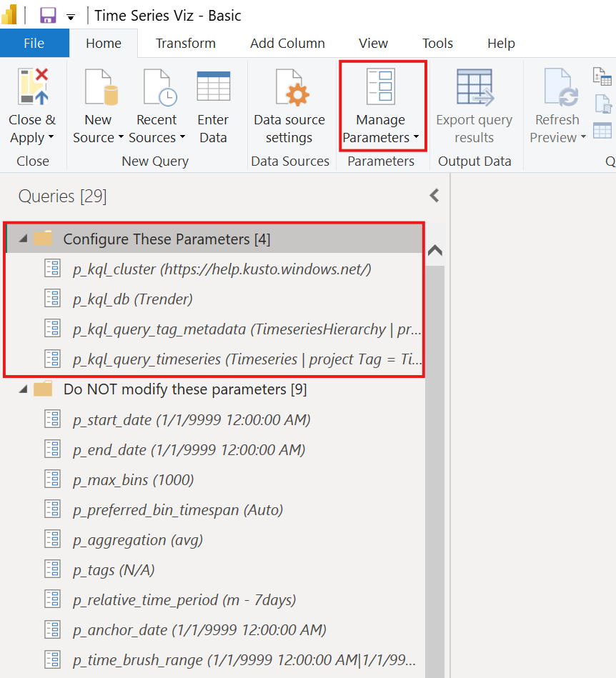The height and width of the screenshot is (678, 616).
Task: Click the File button
Action: tap(34, 43)
